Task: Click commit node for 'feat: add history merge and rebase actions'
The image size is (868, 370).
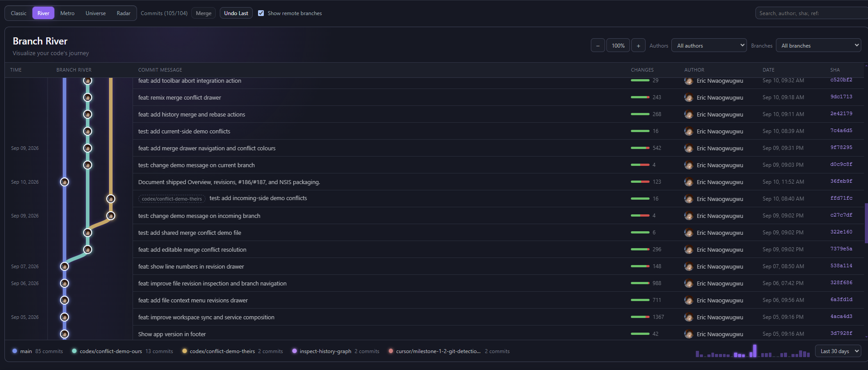Action: [x=88, y=114]
